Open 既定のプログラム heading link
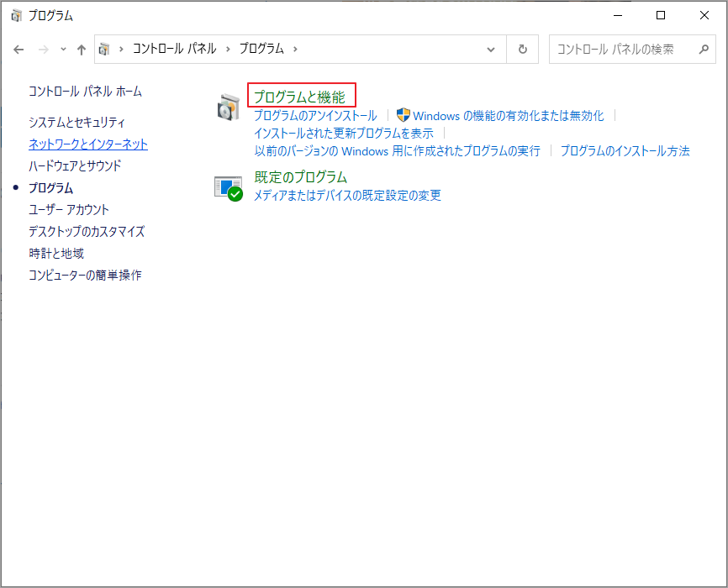This screenshot has width=728, height=588. pos(301,176)
